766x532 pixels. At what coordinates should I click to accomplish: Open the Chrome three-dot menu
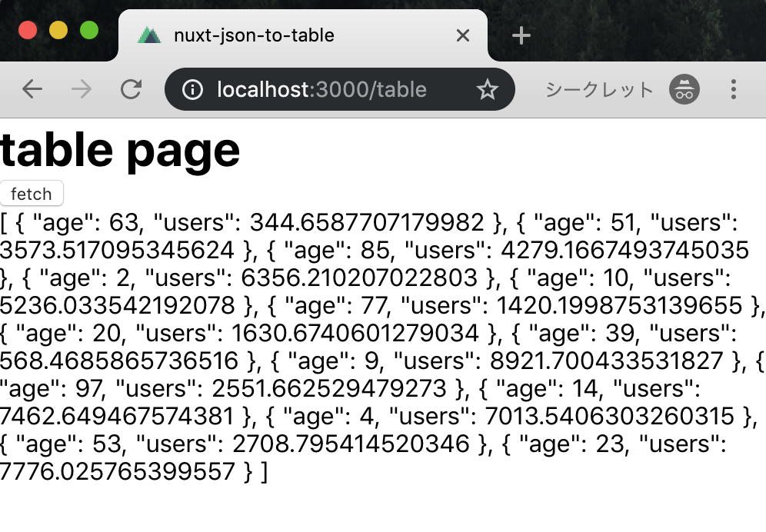point(733,90)
